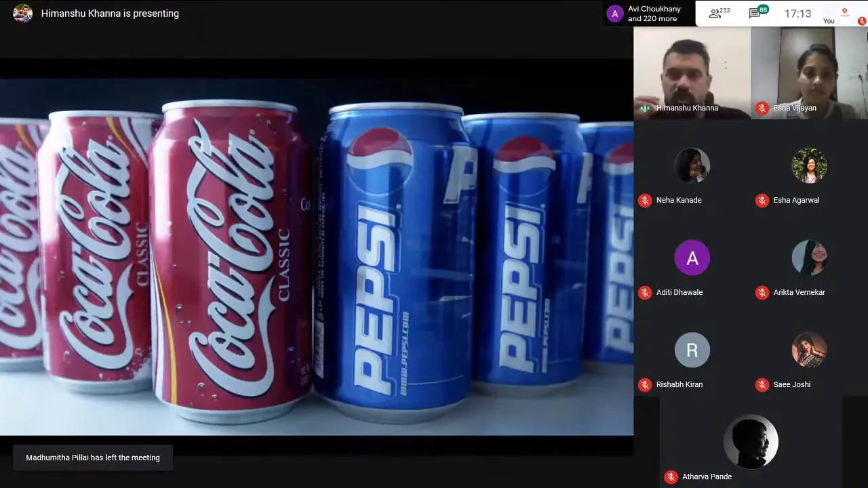This screenshot has height=488, width=868.
Task: Click the 'Esha Vijayan' name label
Action: coord(795,108)
